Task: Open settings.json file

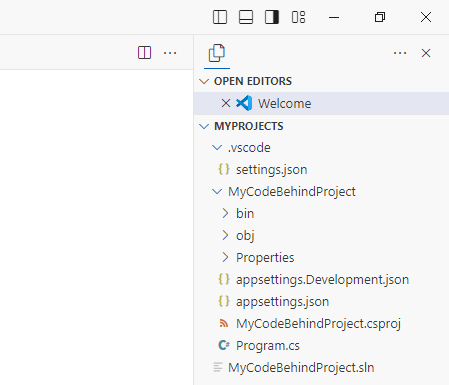Action: (x=272, y=170)
